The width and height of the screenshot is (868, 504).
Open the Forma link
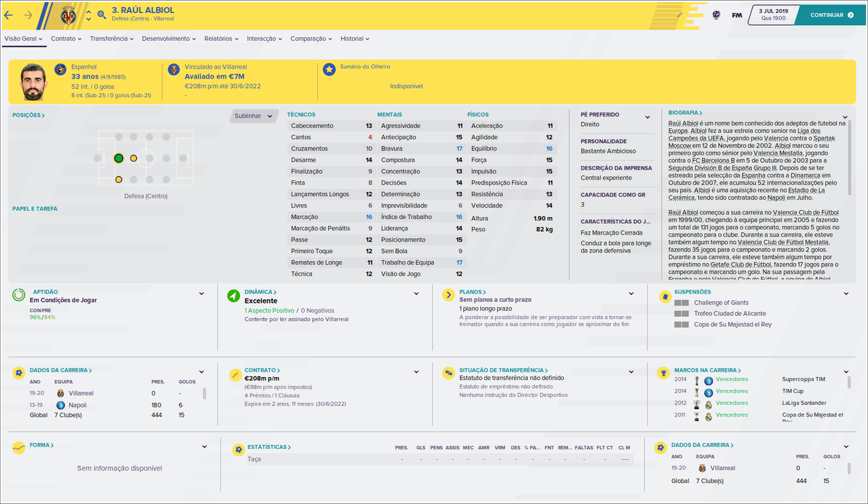[x=41, y=445]
